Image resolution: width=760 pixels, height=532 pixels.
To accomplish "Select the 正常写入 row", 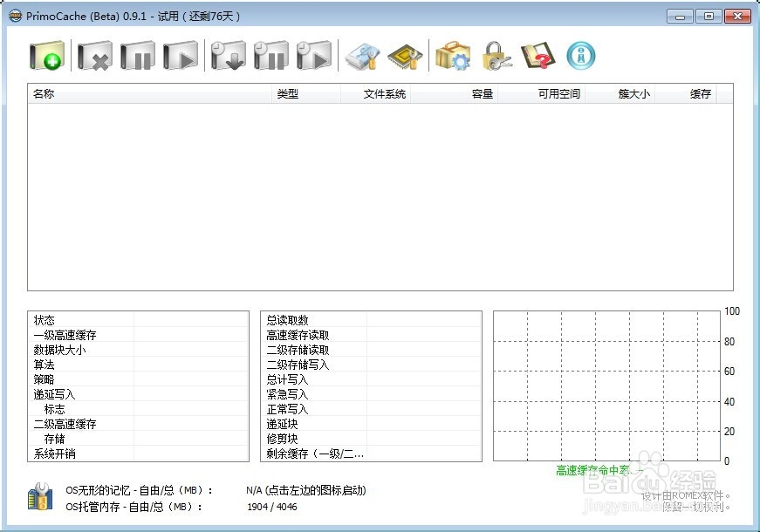I will pyautogui.click(x=372, y=409).
